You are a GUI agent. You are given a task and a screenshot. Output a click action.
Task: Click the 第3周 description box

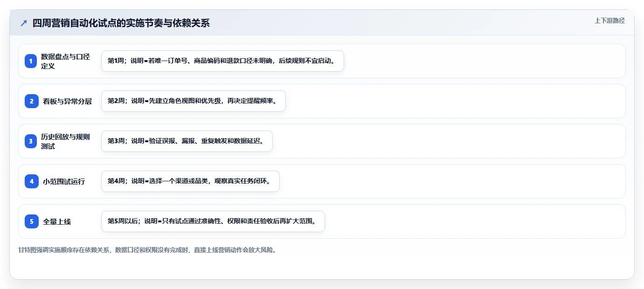[187, 141]
